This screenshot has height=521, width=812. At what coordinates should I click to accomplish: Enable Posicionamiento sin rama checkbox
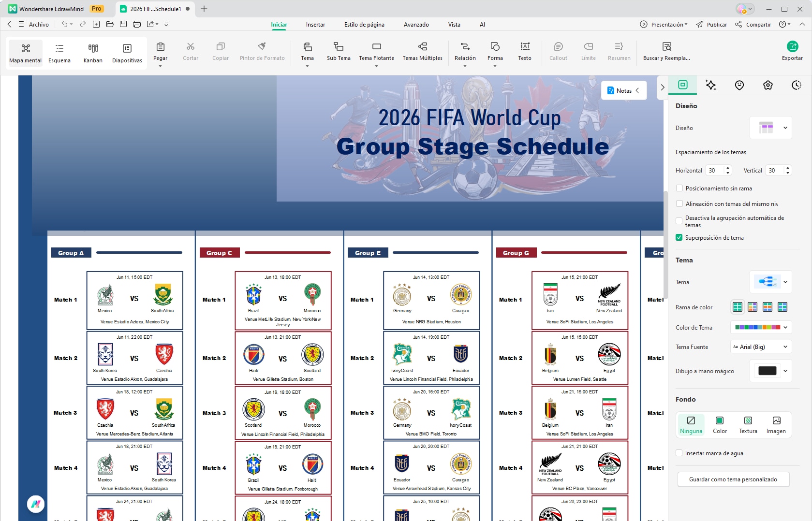679,188
